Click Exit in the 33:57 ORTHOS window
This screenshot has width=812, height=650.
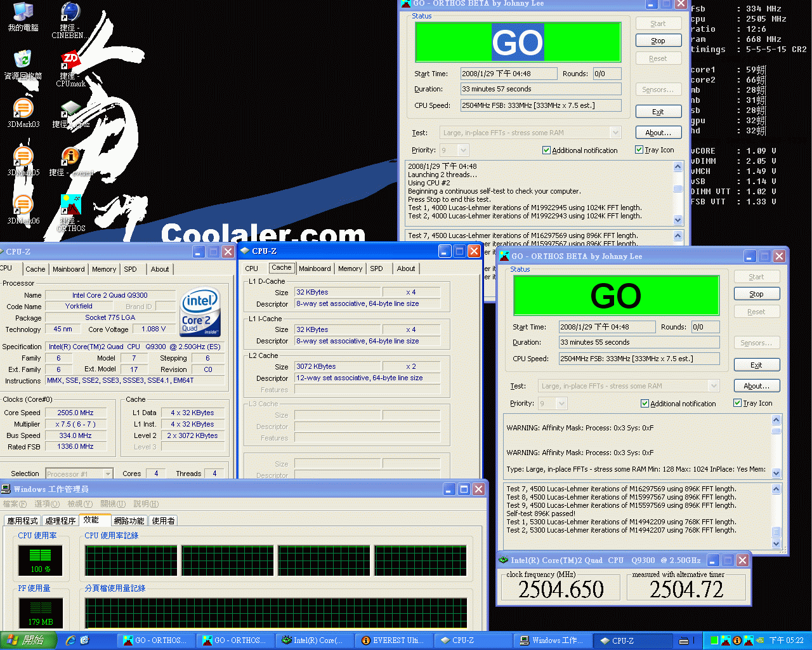(658, 112)
